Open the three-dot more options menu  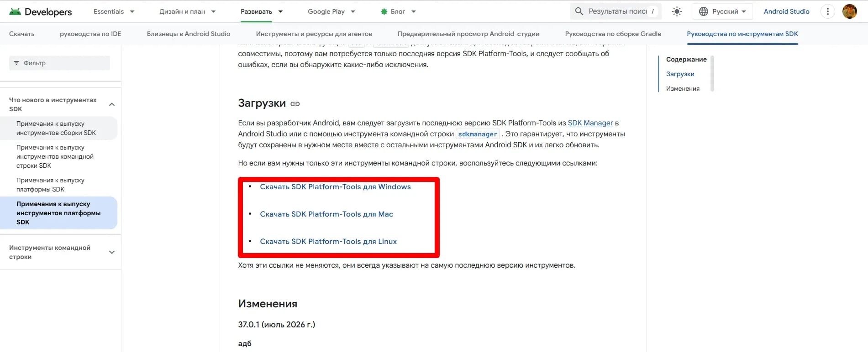827,11
